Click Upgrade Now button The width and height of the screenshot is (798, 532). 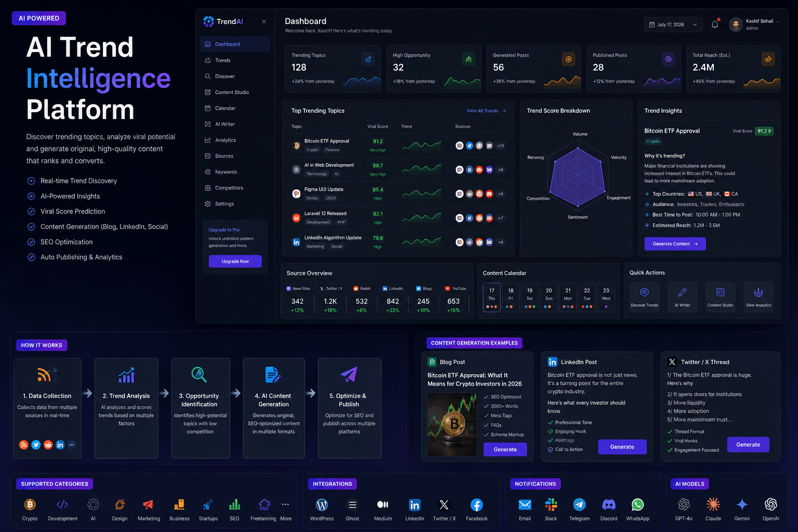click(235, 261)
